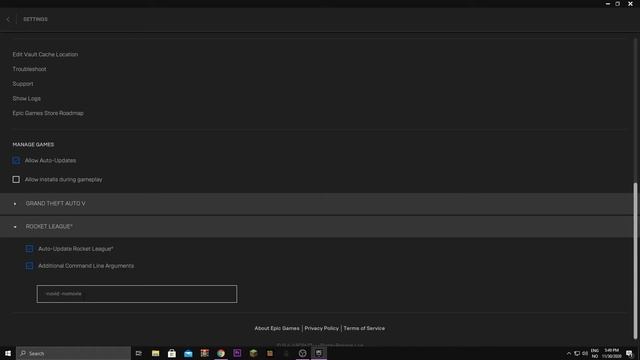The image size is (640, 360).
Task: Open the purple Adobe app in taskbar
Action: (x=237, y=353)
